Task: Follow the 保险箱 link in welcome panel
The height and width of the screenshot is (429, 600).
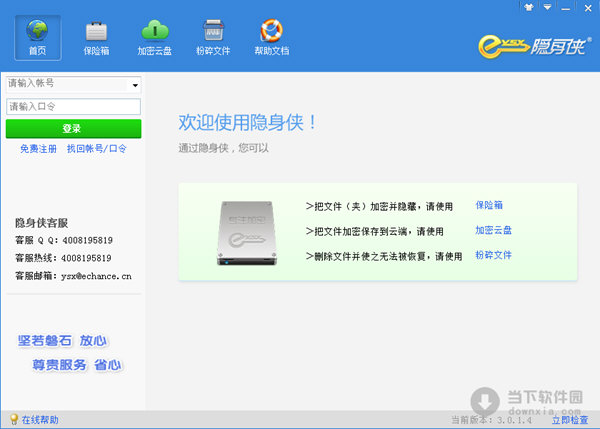Action: (x=489, y=205)
